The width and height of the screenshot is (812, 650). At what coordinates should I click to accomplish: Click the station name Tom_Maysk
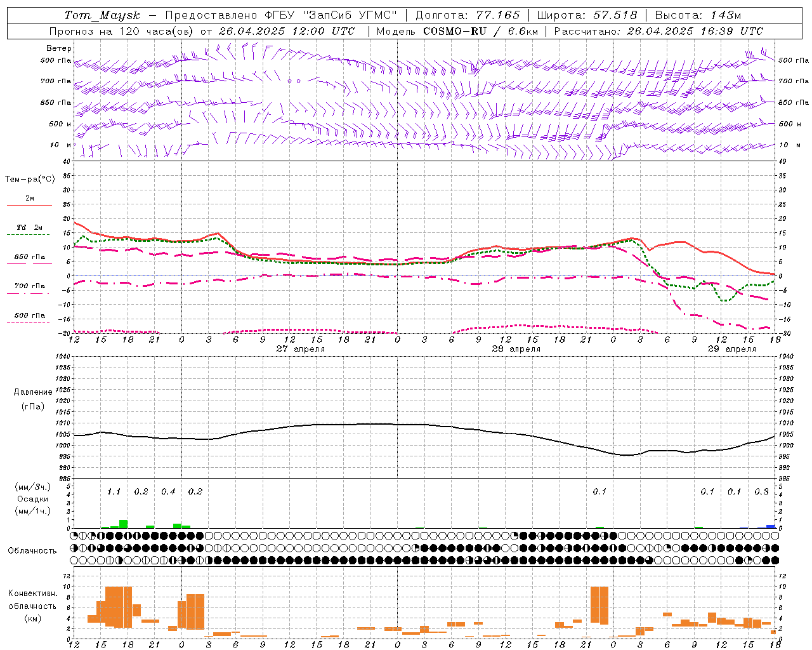tap(102, 15)
